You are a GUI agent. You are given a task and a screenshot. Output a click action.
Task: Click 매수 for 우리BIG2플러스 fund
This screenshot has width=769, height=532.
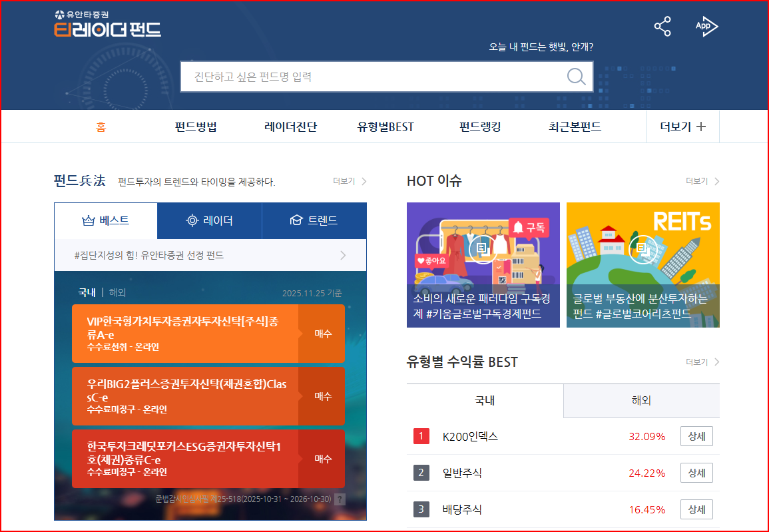(x=322, y=396)
